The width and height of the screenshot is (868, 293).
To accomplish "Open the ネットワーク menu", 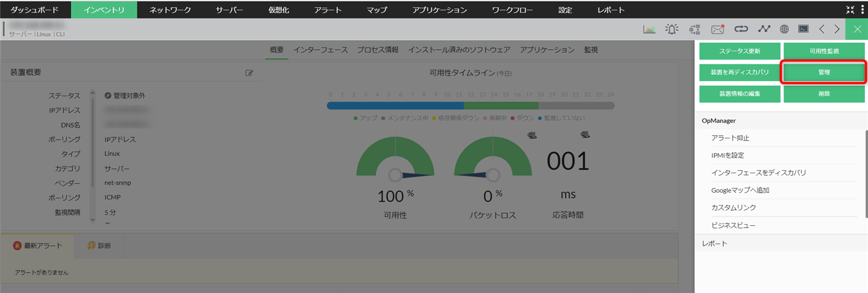I will click(x=170, y=10).
